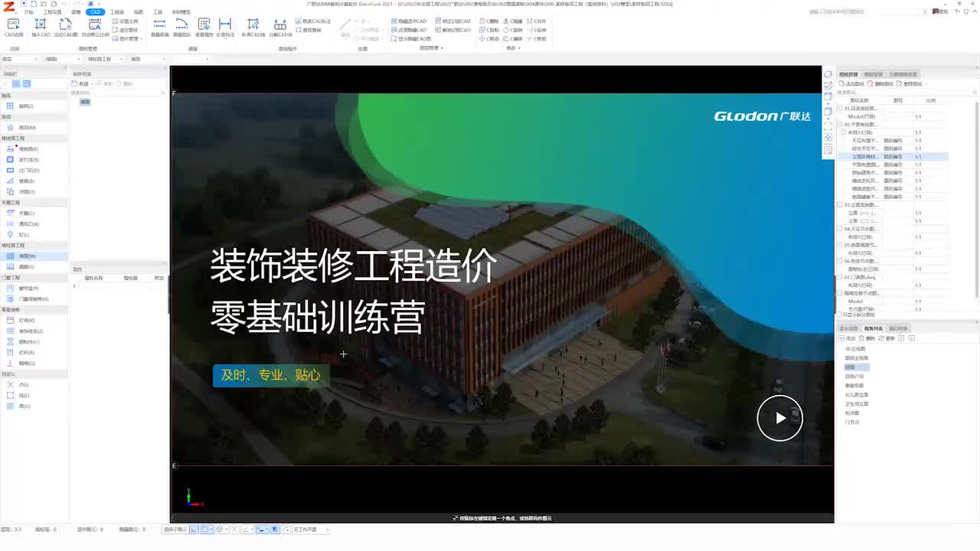Click the CAD选择 tool icon
The image size is (980, 551).
tap(14, 28)
